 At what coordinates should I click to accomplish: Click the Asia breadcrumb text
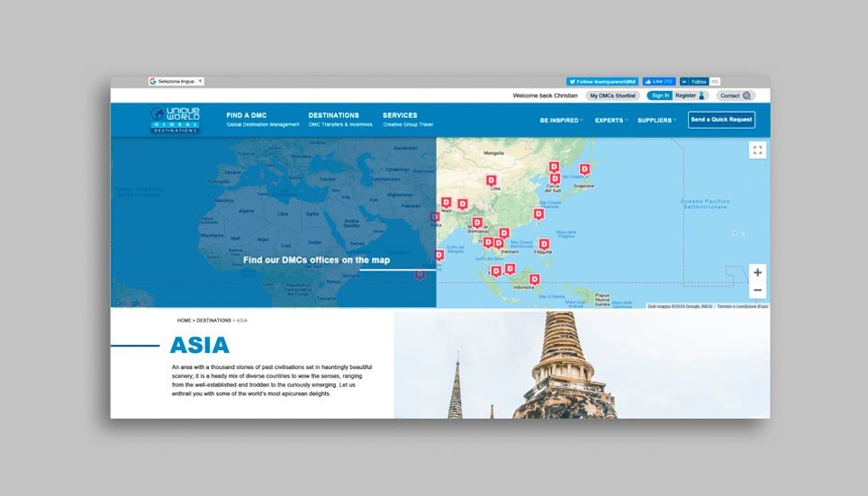click(242, 320)
